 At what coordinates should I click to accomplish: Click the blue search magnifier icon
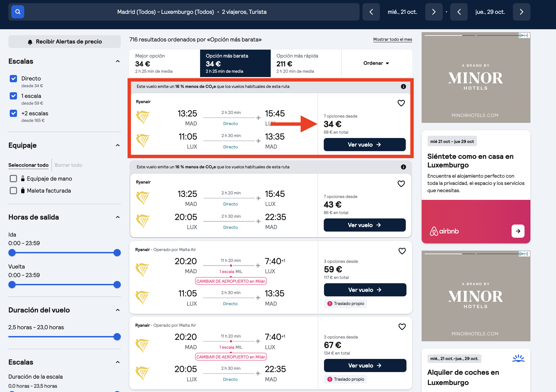18,12
